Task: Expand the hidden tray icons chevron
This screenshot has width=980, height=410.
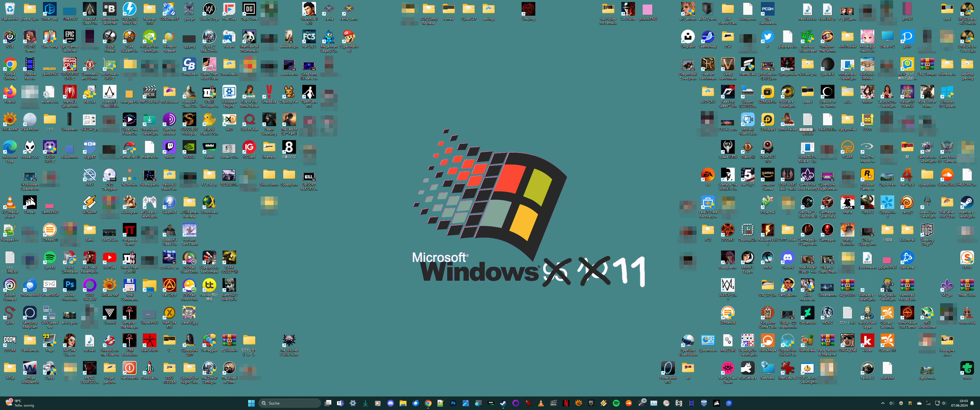Action: 883,403
